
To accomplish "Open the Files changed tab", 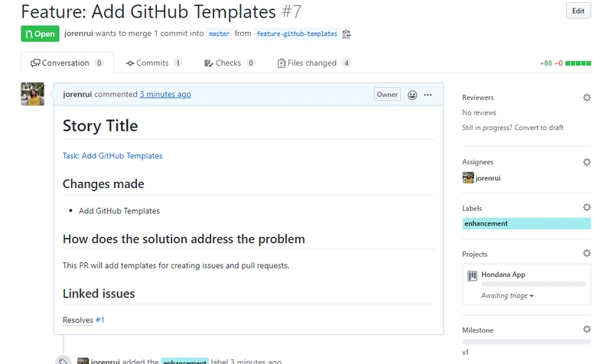I will pos(311,63).
